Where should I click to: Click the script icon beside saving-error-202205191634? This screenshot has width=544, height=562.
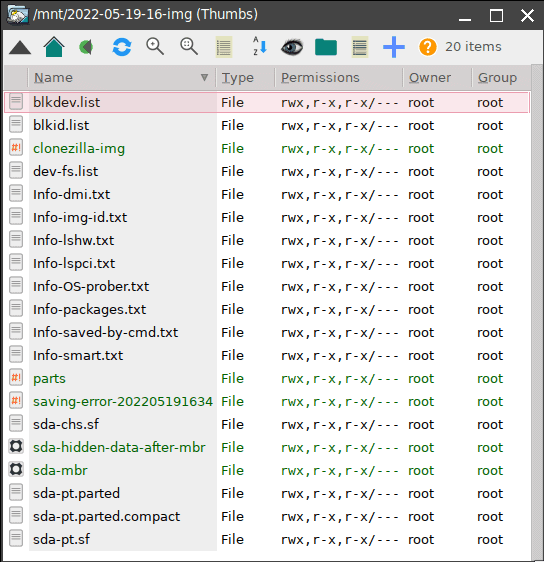point(16,400)
